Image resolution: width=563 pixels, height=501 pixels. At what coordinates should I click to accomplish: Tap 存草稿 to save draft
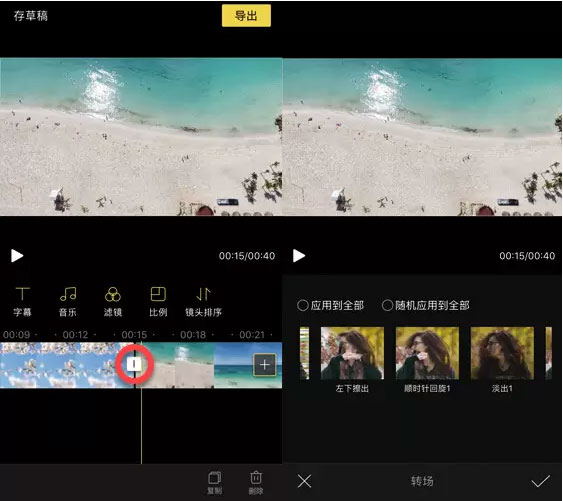[x=31, y=15]
